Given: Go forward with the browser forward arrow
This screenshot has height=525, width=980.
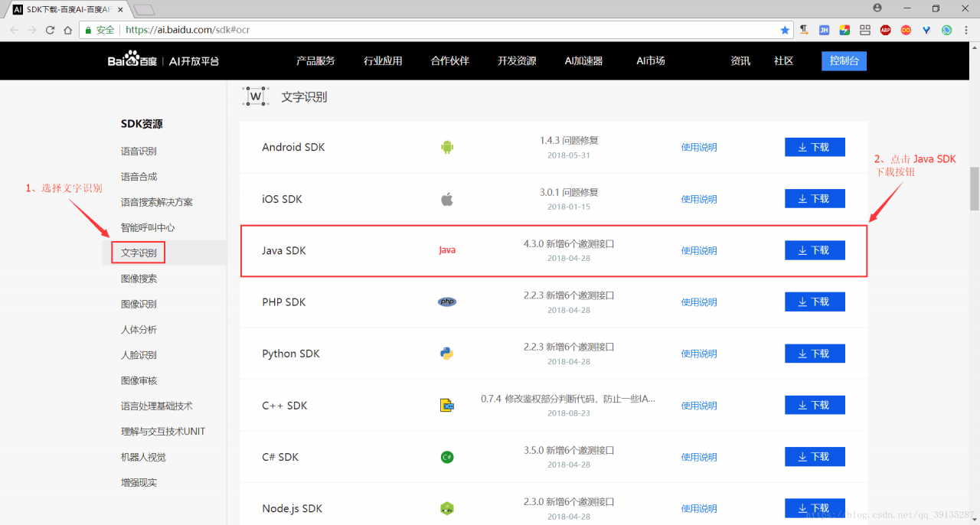Looking at the screenshot, I should (x=31, y=30).
